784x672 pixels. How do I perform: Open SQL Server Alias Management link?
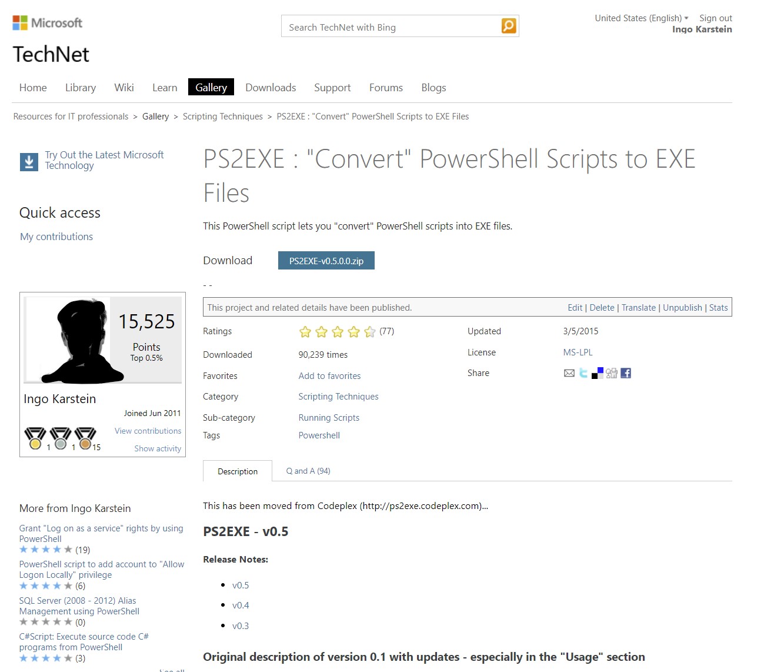[79, 606]
